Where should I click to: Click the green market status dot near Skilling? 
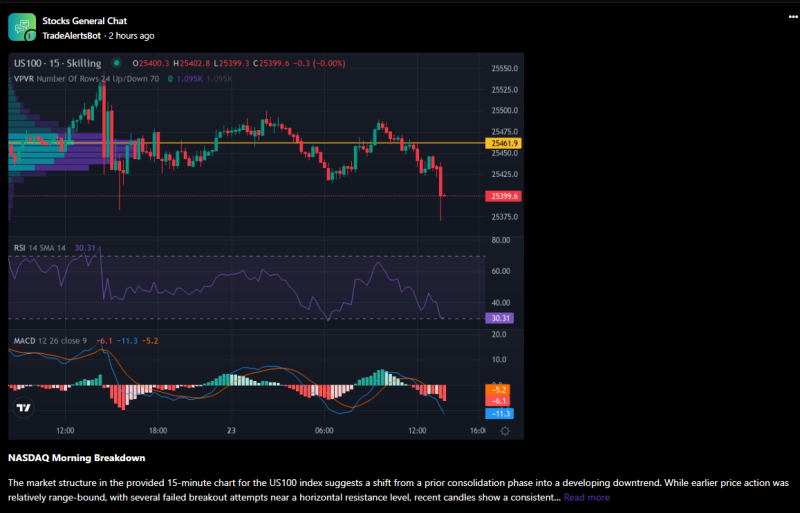coord(110,64)
